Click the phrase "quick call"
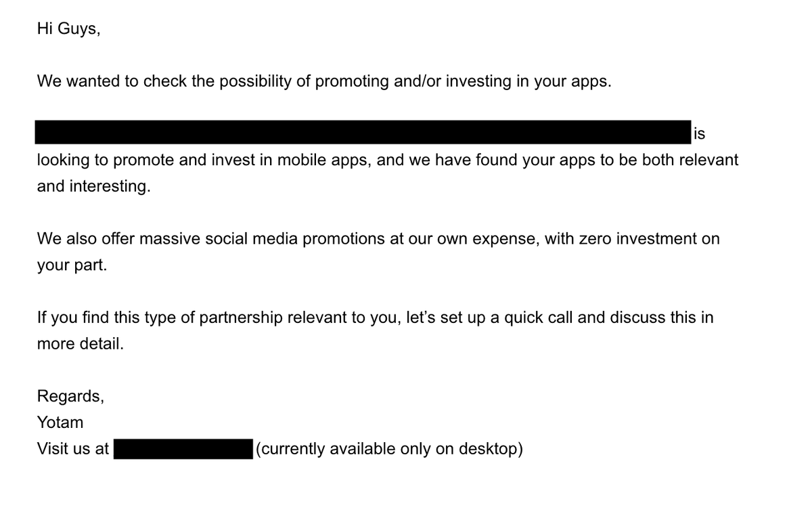812x518 pixels. point(537,318)
